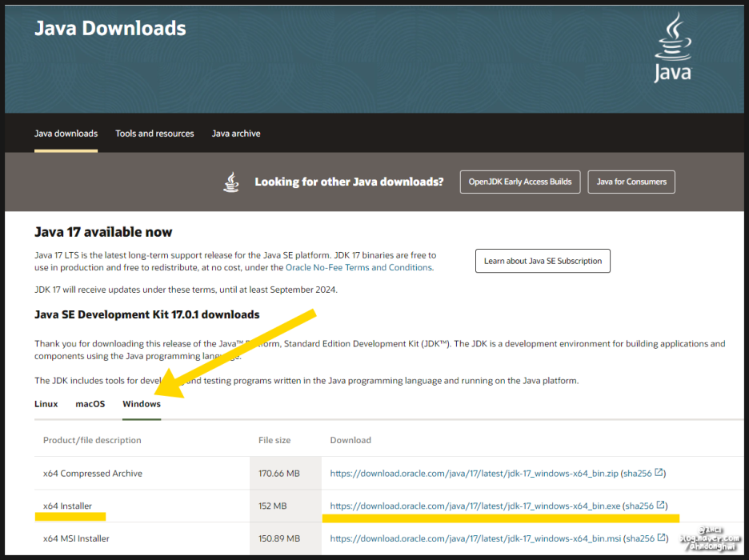Screen dimensions: 749x560
Task: Open external link icon after zip sha256
Action: [x=659, y=473]
